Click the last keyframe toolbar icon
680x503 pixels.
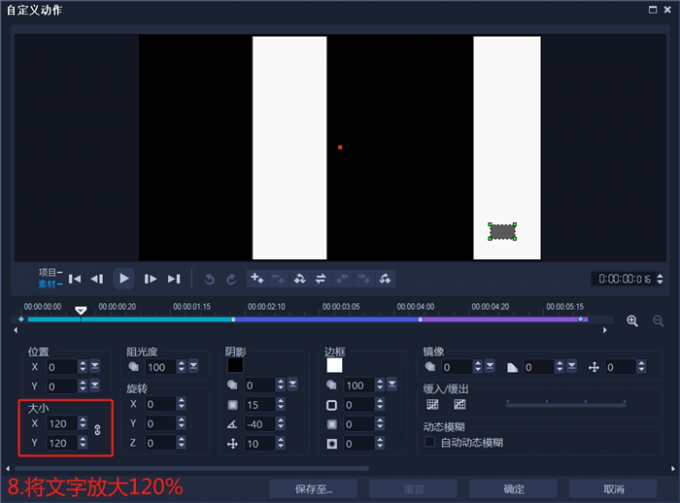385,278
